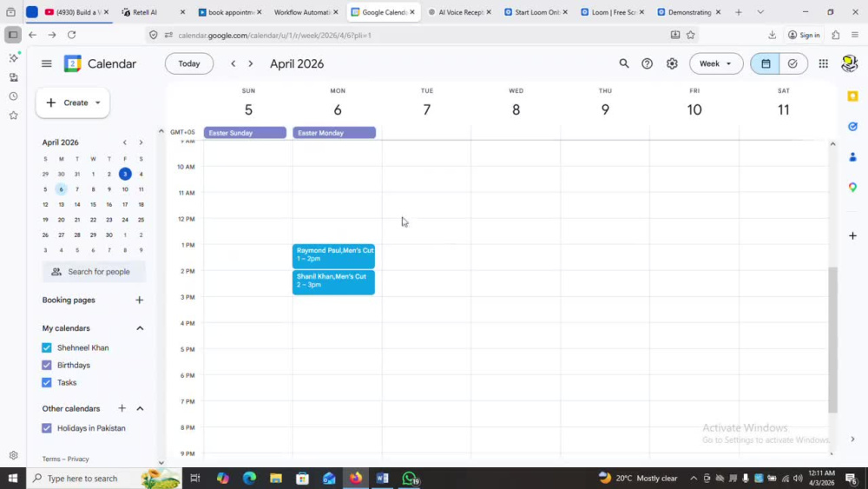Viewport: 868px width, 489px height.
Task: Show previous month in mini calendar
Action: tap(124, 142)
